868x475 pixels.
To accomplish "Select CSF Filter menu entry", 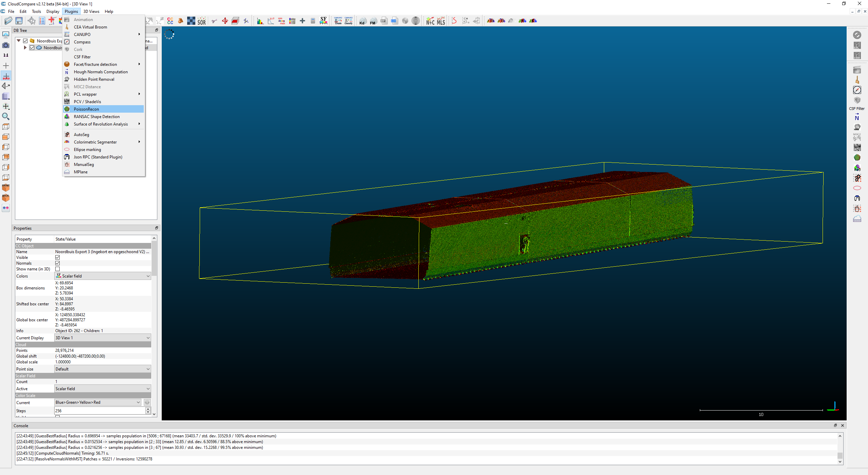I will click(103, 57).
